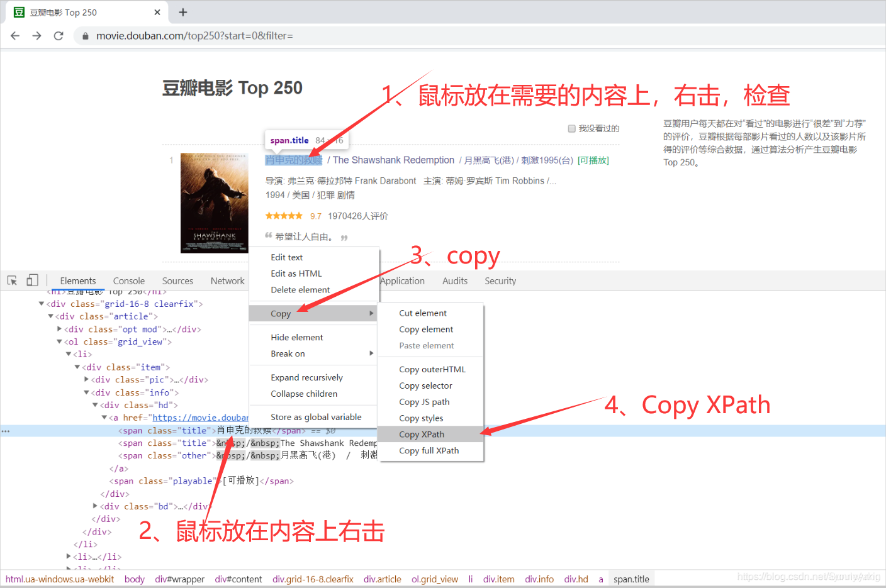Click the [可播放] playable label
The height and width of the screenshot is (588, 886).
coord(593,160)
